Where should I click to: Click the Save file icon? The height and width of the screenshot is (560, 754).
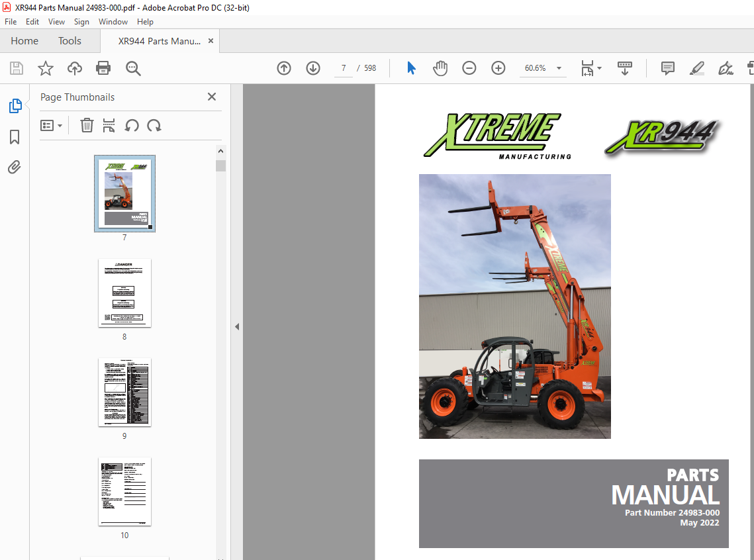pos(17,68)
